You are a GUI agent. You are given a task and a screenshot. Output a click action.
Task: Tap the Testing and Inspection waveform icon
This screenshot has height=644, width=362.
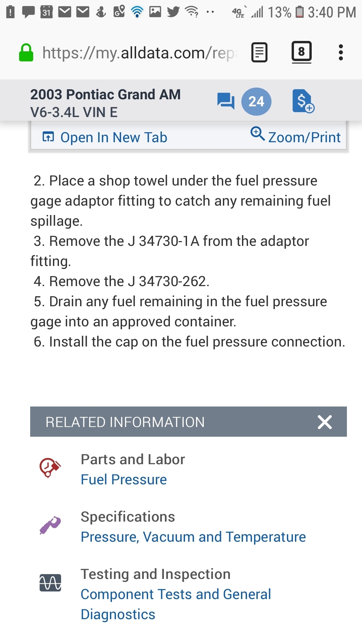coord(50,583)
